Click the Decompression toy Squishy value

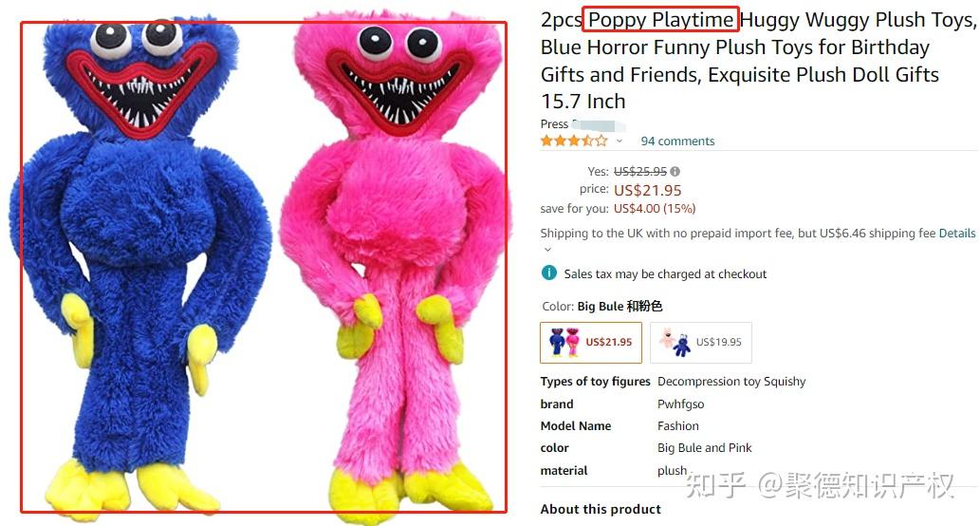(x=731, y=382)
